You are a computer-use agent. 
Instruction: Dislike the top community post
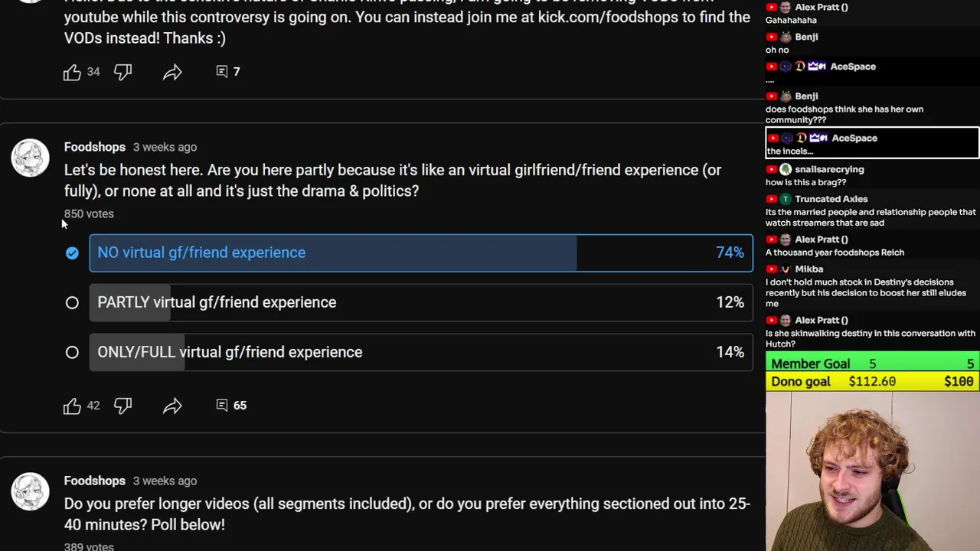pyautogui.click(x=122, y=72)
